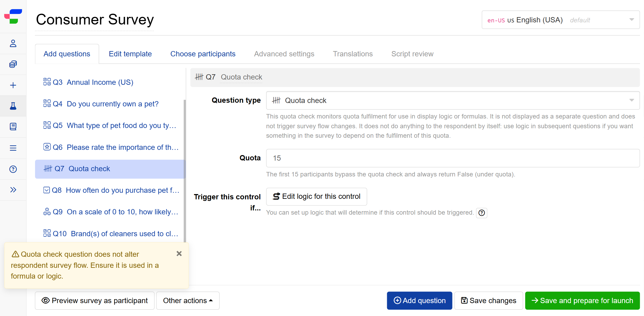Open the Translations tab
This screenshot has height=316, width=644.
coord(353,54)
